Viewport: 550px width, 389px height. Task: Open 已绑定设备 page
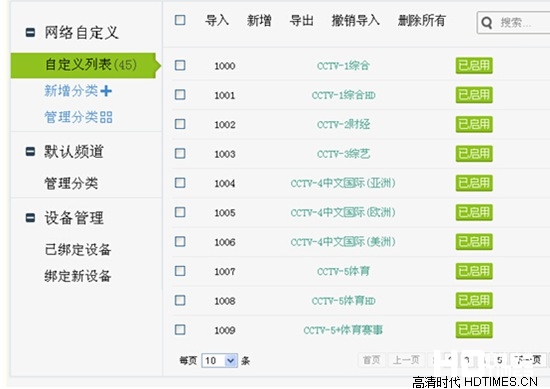pos(78,249)
